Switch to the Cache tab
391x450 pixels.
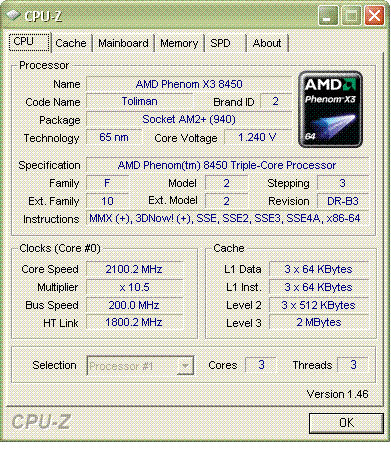click(x=71, y=43)
